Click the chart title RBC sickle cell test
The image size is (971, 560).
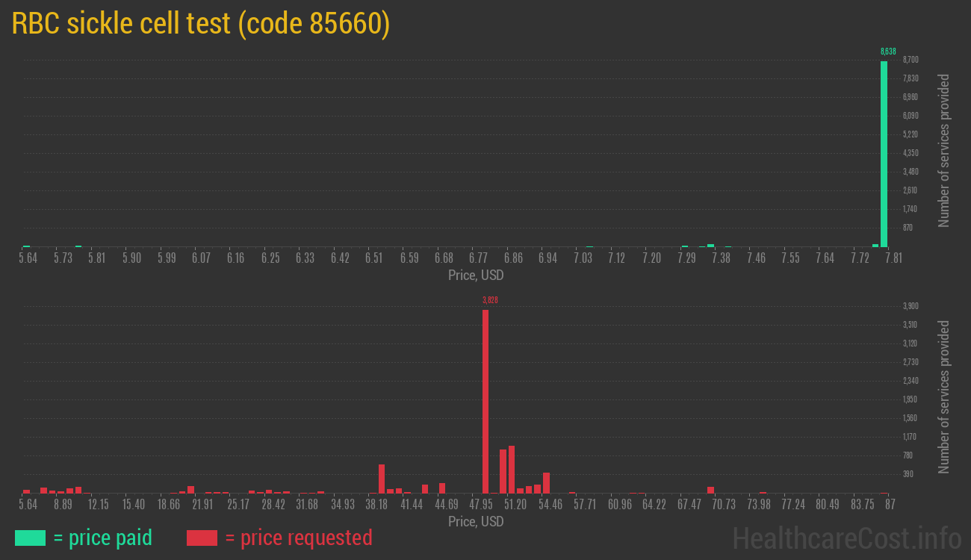pyautogui.click(x=200, y=24)
